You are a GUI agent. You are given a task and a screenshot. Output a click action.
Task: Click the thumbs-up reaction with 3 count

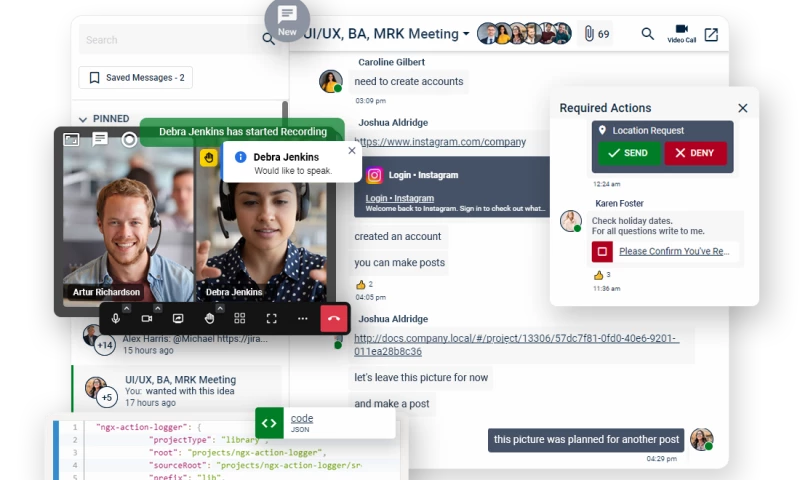click(602, 275)
